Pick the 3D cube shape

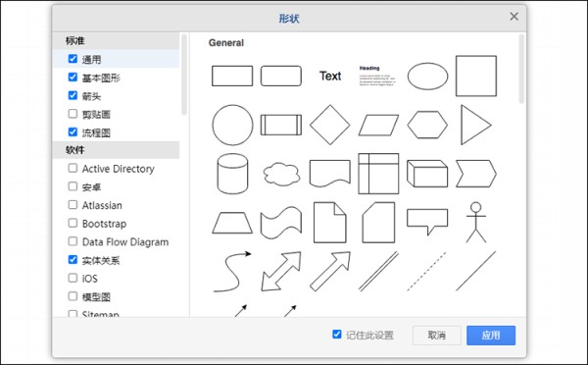(427, 174)
